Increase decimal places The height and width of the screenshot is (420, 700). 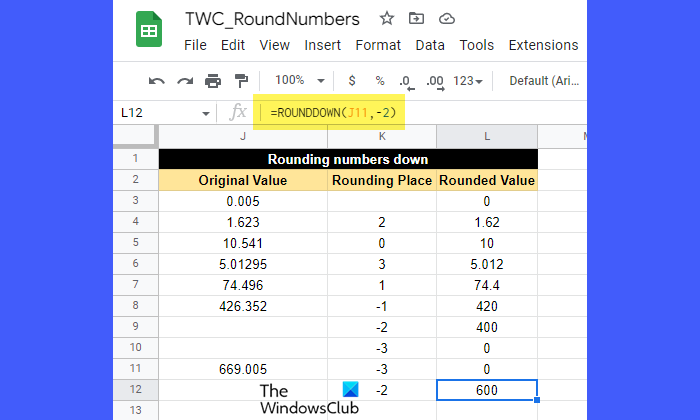[x=434, y=81]
